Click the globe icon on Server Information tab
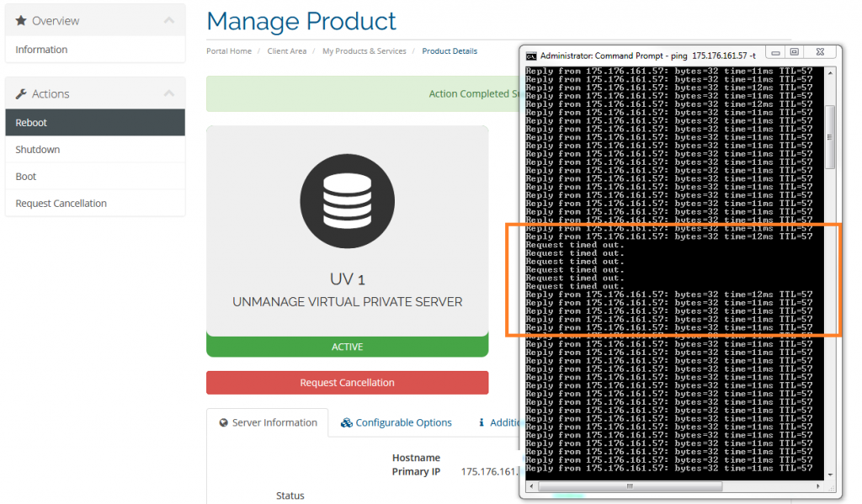The height and width of the screenshot is (504, 862). point(224,422)
